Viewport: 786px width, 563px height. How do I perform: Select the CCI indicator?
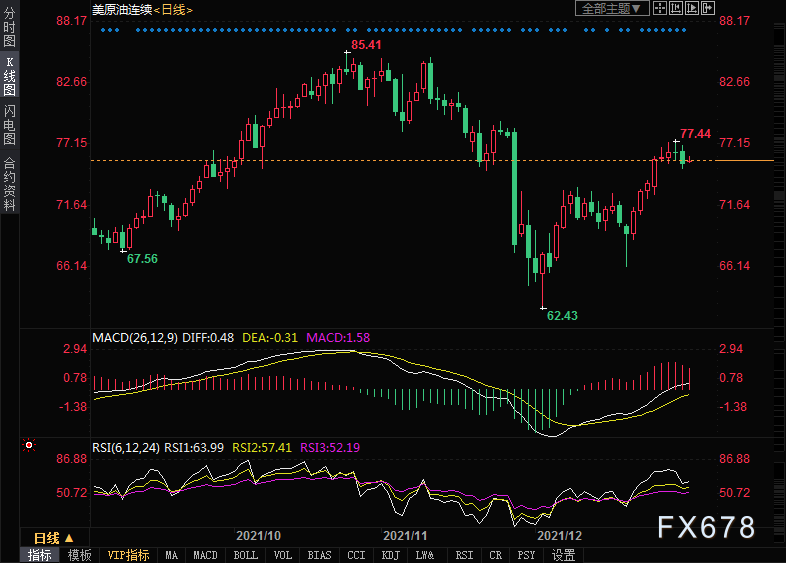click(356, 555)
